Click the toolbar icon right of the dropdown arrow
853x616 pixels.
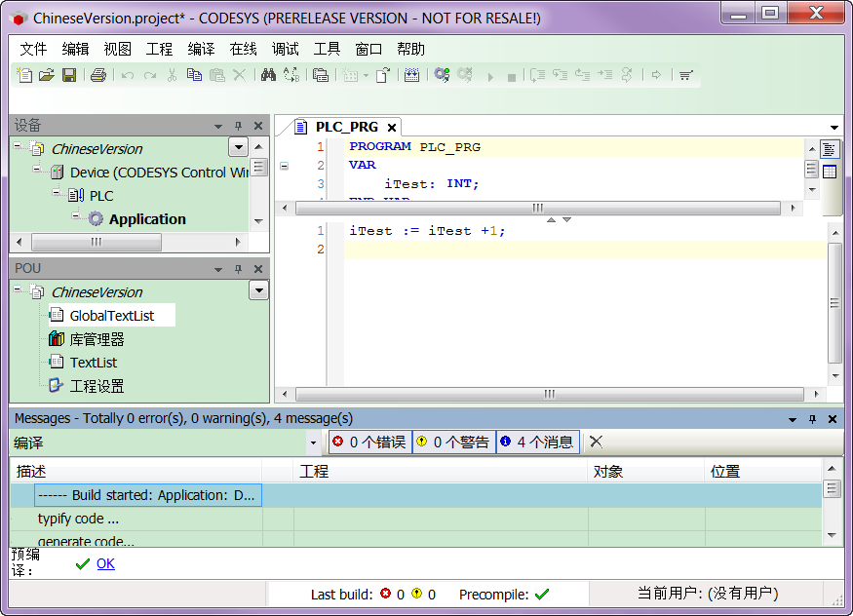[383, 75]
